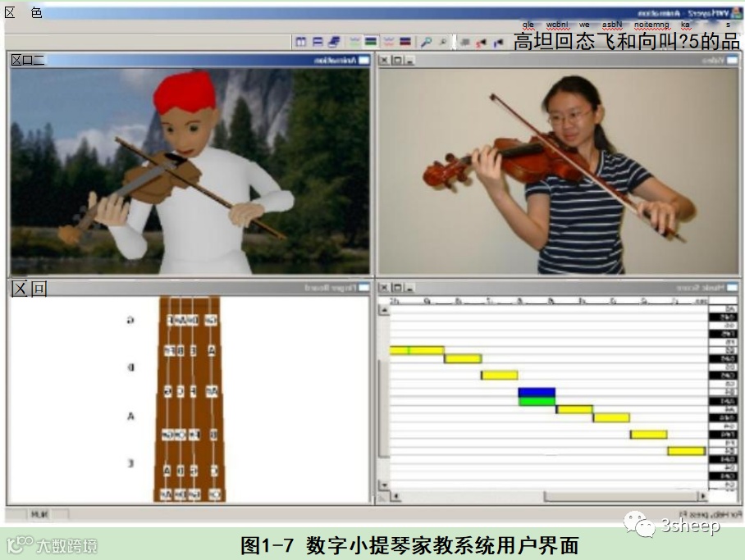Click the large magnifier zoom icon
The image size is (745, 560).
click(x=426, y=42)
